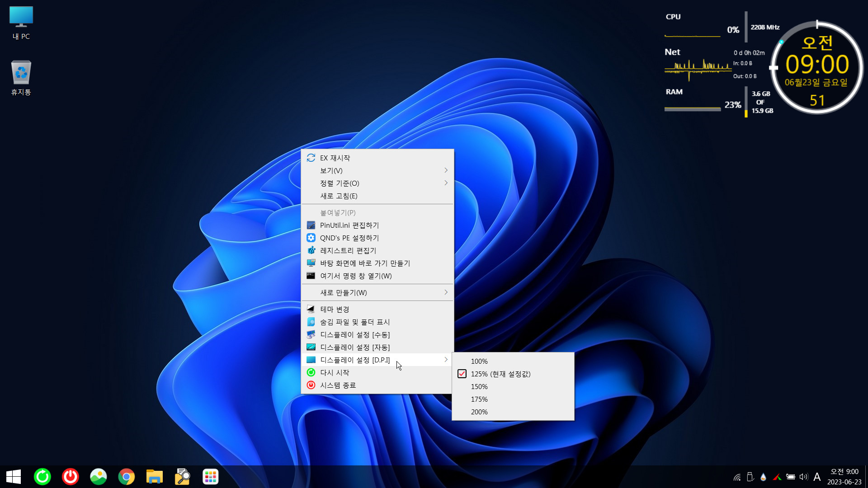Expand the 정렬 기준(O) submenu arrow

446,183
